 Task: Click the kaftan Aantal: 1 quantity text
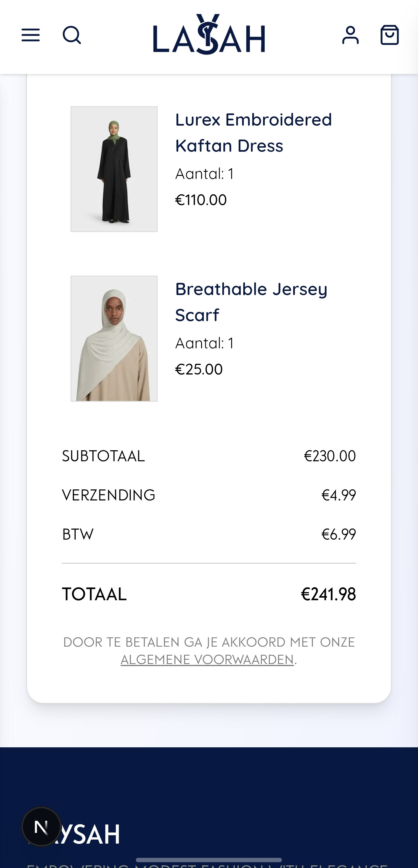pos(204,174)
